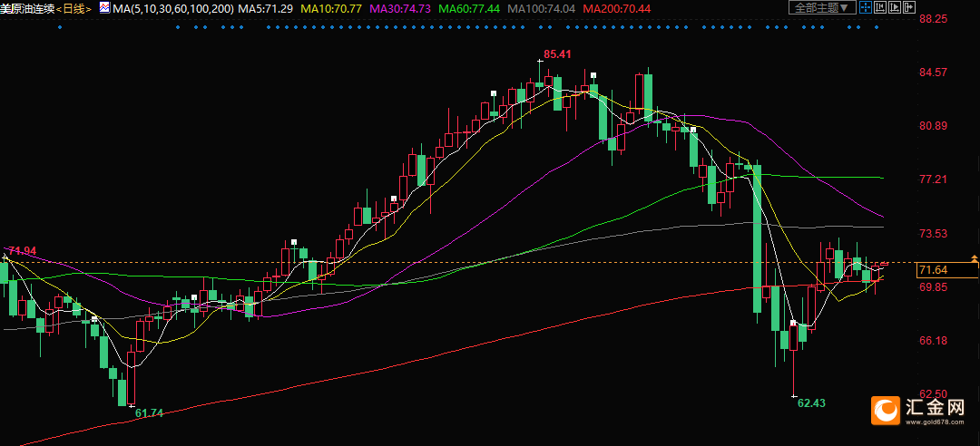Click the 84.57 axis price
This screenshot has width=980, height=446.
(934, 72)
